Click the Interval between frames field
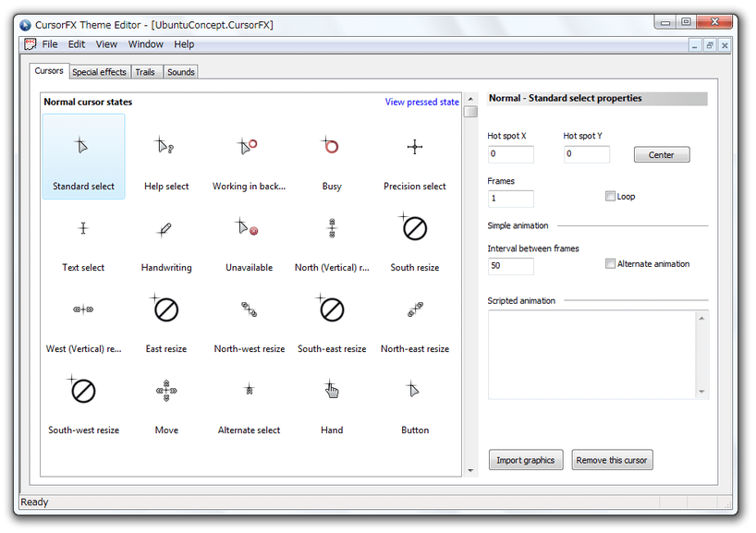The width and height of the screenshot is (756, 533). tap(510, 266)
